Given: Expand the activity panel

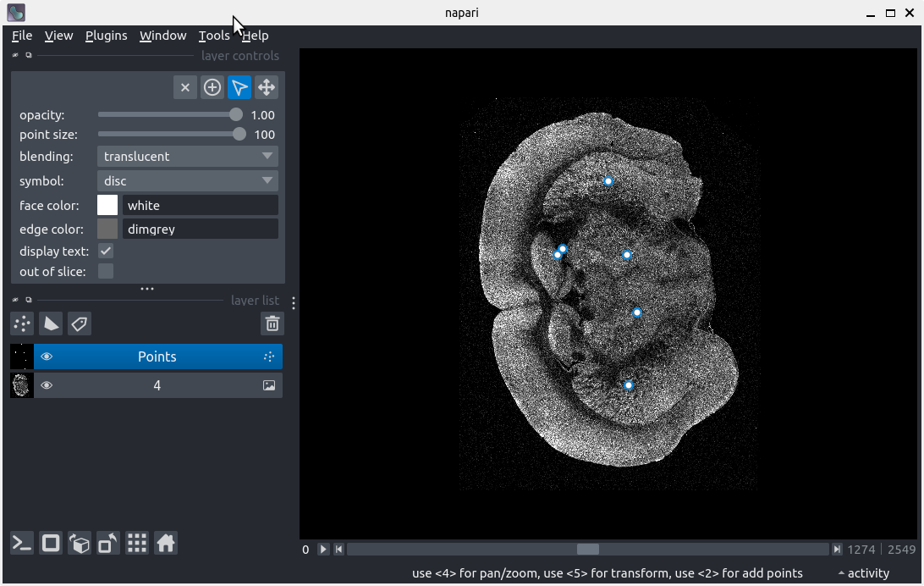Looking at the screenshot, I should tap(863, 573).
